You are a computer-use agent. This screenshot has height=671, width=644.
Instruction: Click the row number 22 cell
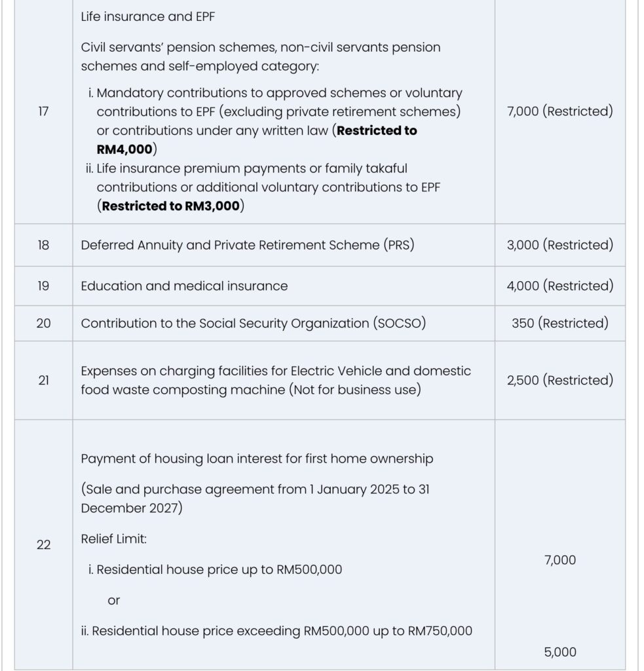[x=43, y=545]
